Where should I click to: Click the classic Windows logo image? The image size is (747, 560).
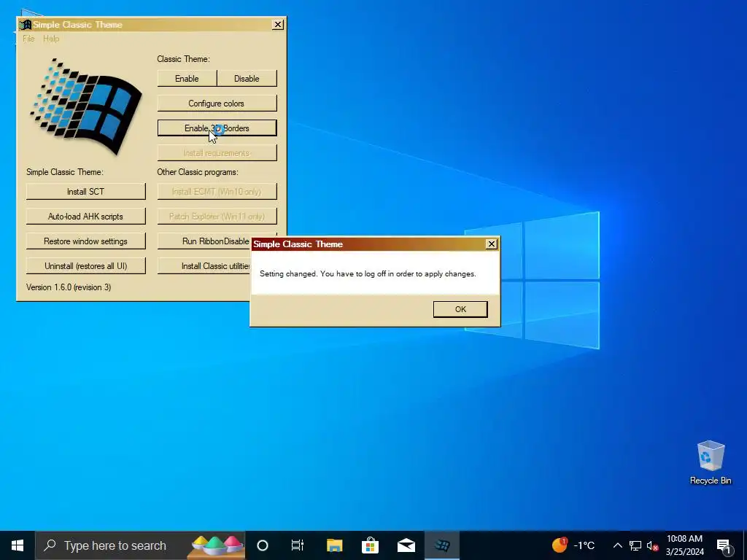[x=86, y=107]
